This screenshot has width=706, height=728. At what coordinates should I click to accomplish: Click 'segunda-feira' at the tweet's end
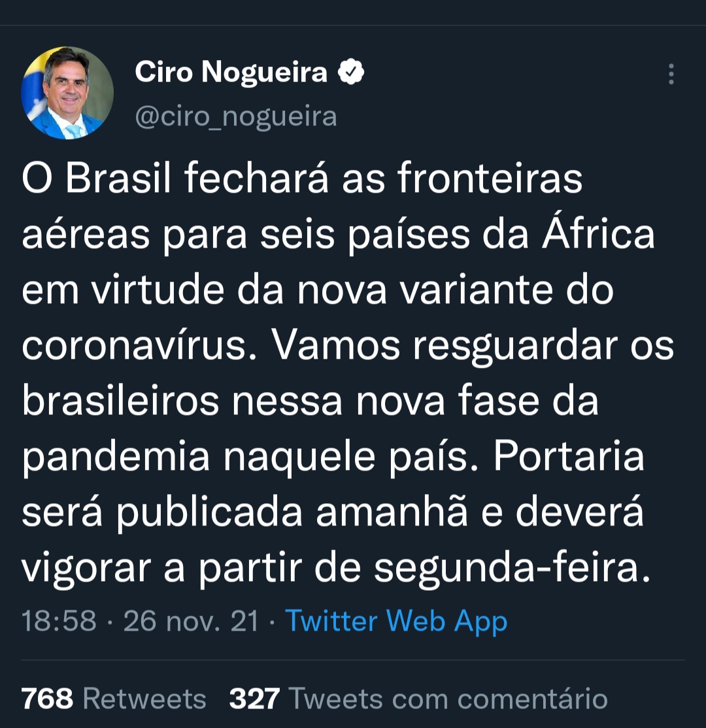(513, 569)
